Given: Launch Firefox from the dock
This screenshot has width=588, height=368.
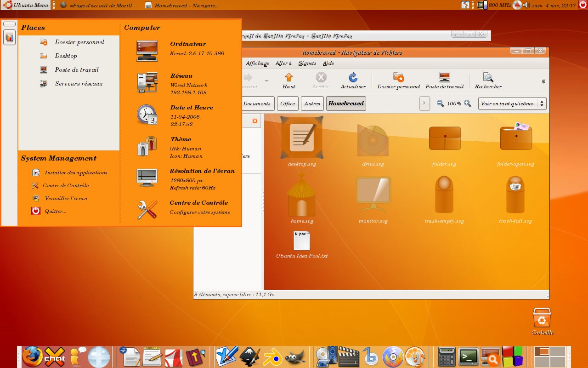Looking at the screenshot, I should [33, 356].
